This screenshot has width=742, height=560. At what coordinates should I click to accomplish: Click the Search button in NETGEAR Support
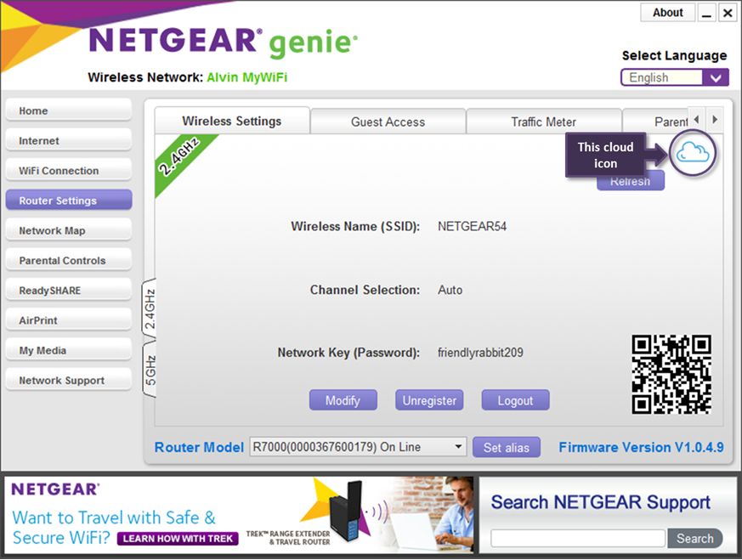[694, 538]
